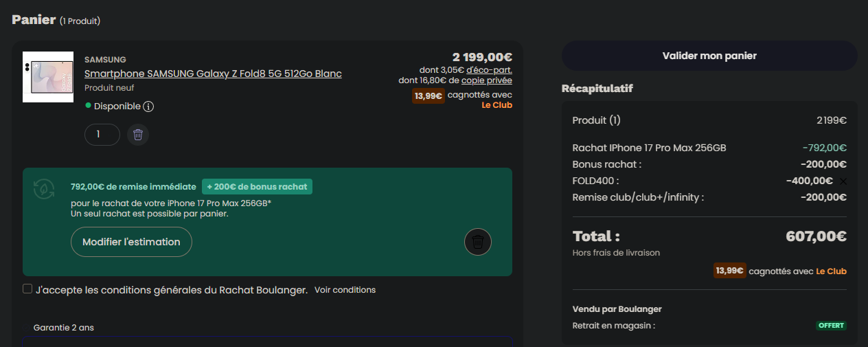
Task: Click the recycle trade-in icon in green banner
Action: (45, 188)
